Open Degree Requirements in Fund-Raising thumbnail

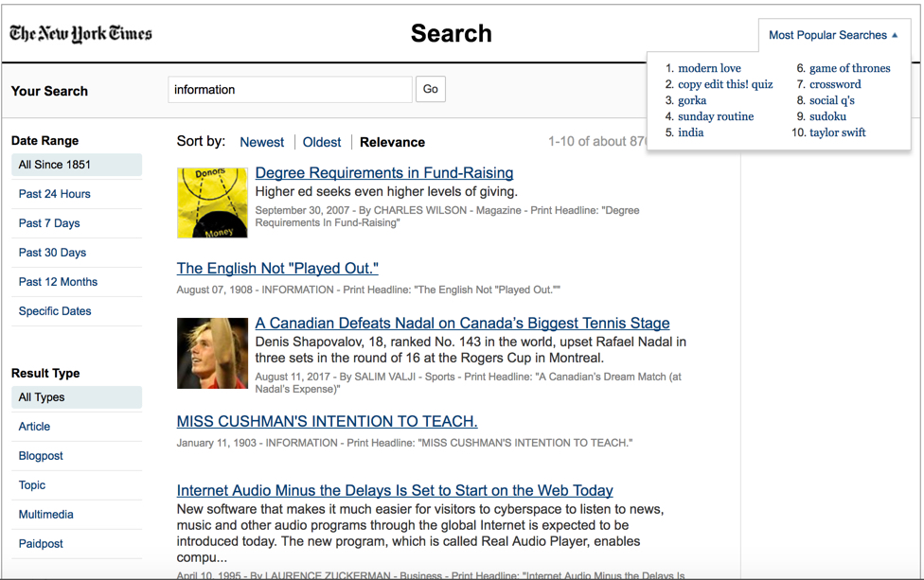pos(212,202)
